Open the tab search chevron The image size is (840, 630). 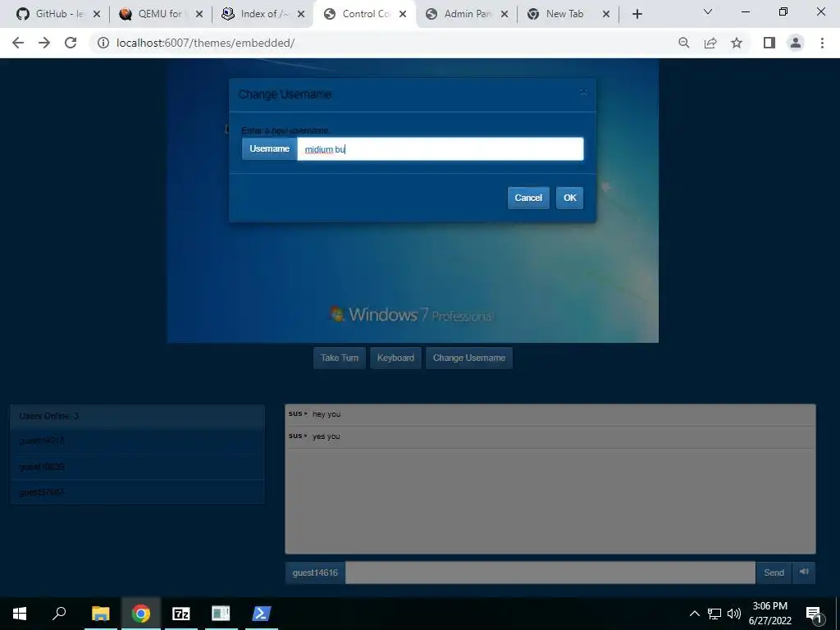[x=708, y=11]
